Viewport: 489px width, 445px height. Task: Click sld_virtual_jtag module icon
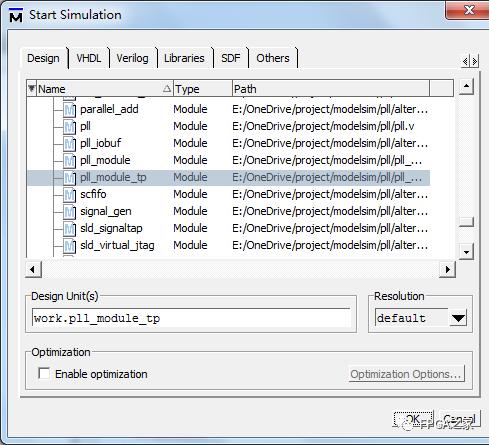(69, 245)
